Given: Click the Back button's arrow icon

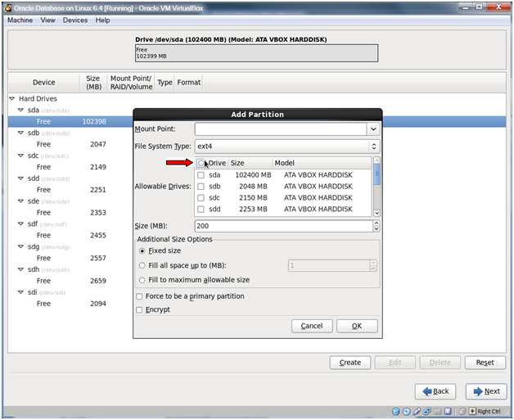Looking at the screenshot, I should pos(426,391).
